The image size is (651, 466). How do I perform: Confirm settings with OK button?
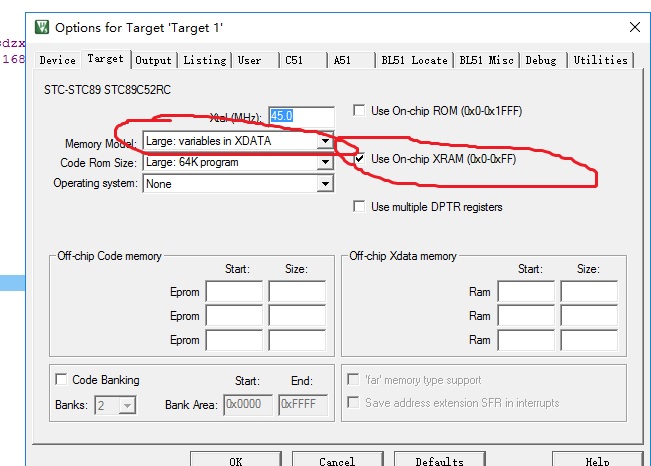[236, 459]
